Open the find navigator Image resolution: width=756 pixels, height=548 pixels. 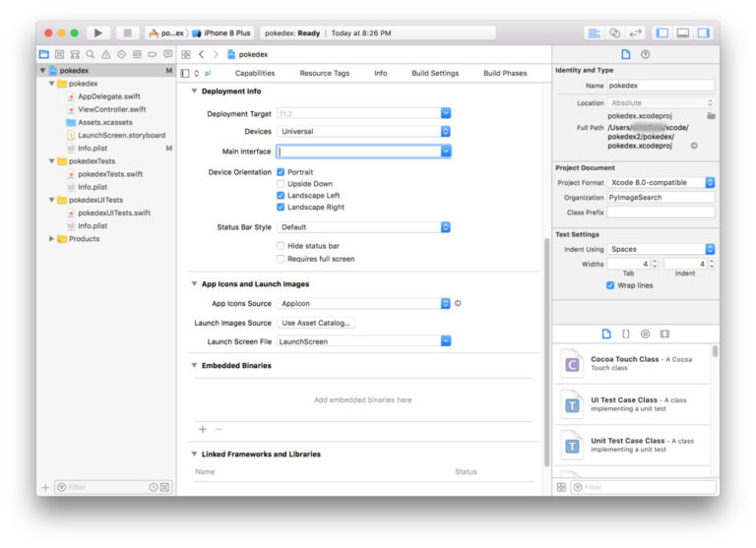coord(91,54)
